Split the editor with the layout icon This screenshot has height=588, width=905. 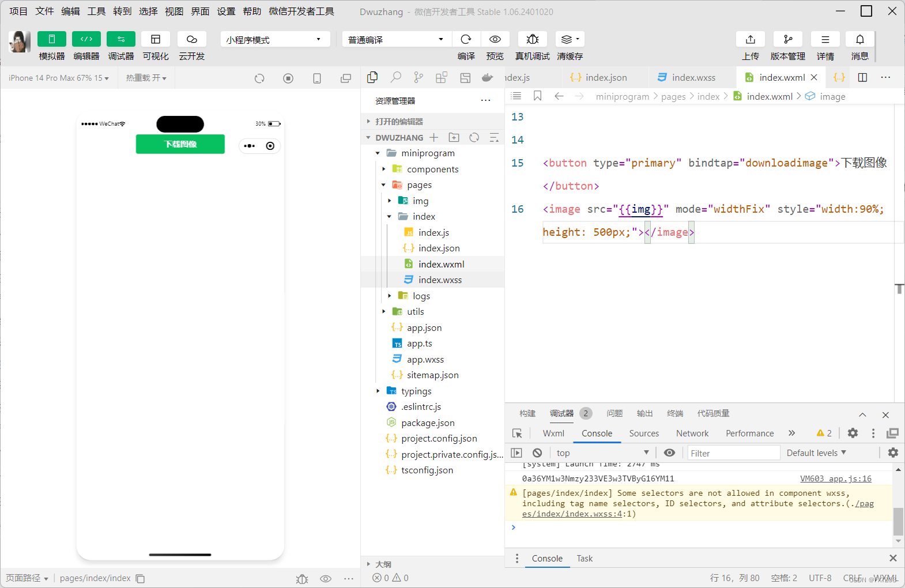pyautogui.click(x=862, y=77)
